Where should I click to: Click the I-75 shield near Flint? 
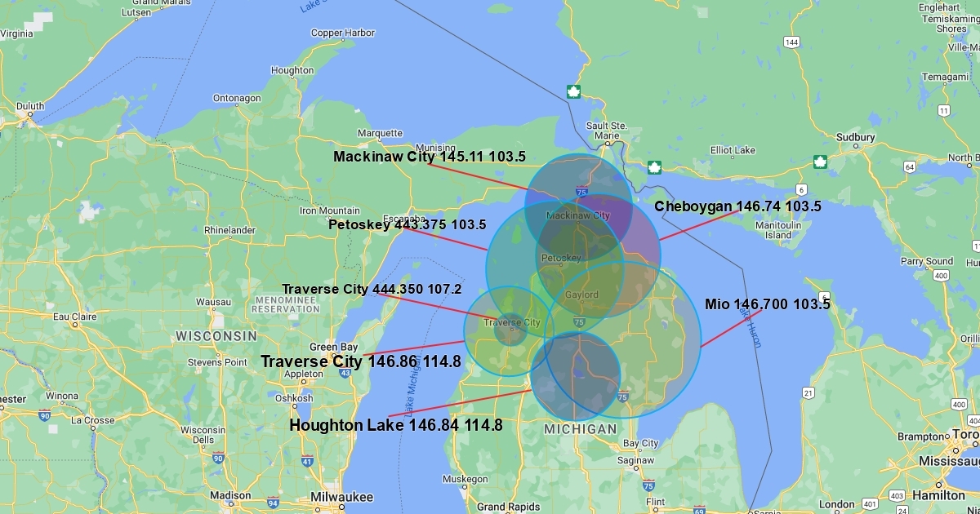click(x=648, y=485)
